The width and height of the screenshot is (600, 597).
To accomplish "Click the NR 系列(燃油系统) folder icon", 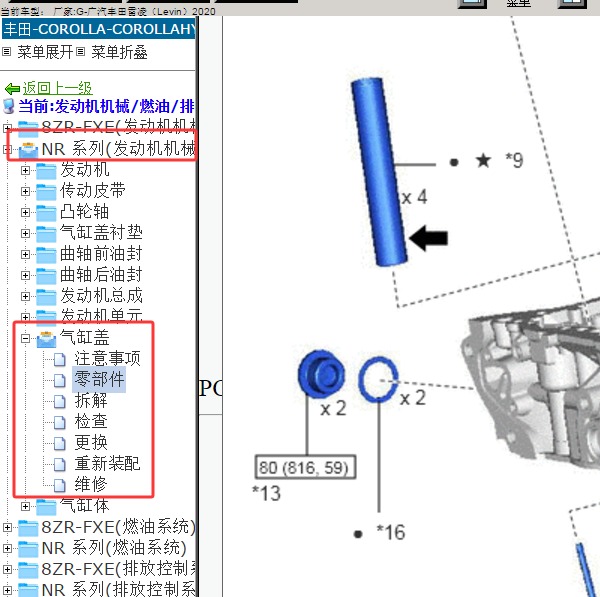I will pyautogui.click(x=28, y=549).
